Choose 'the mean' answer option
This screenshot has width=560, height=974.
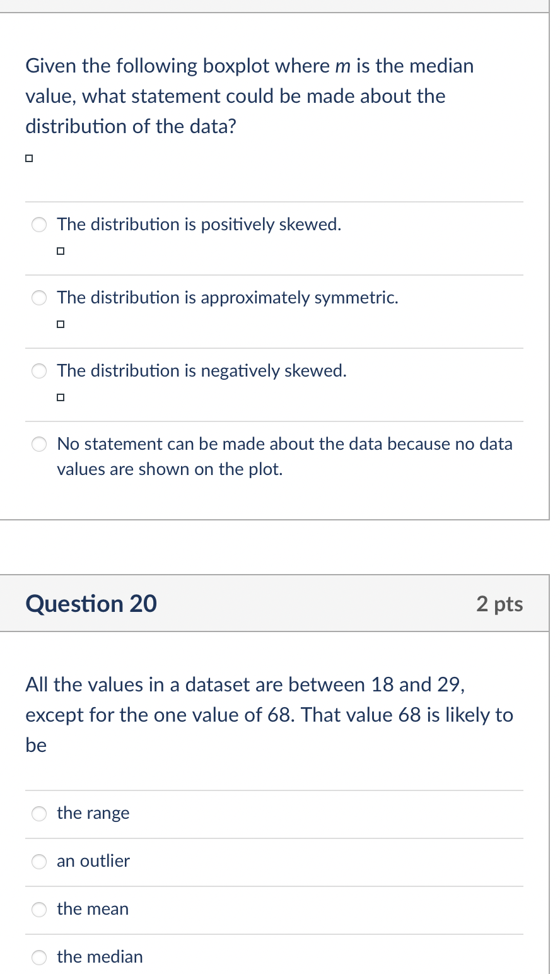(38, 910)
